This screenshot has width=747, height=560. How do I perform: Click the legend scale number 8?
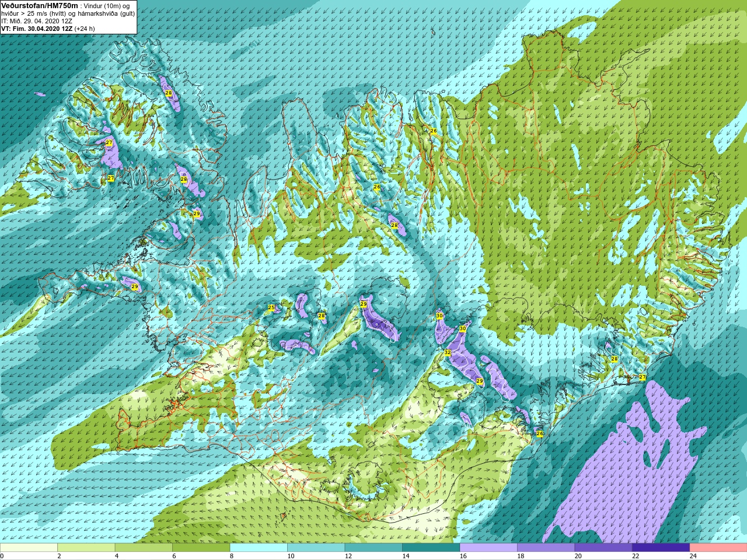click(x=232, y=556)
